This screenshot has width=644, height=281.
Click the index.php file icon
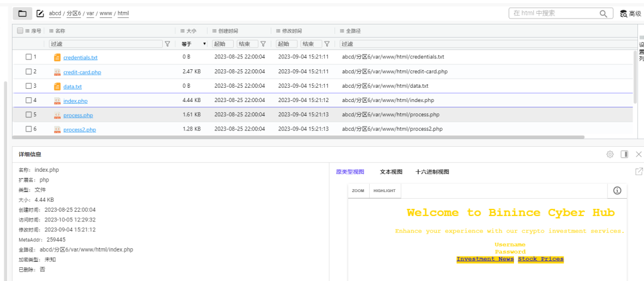pyautogui.click(x=57, y=101)
